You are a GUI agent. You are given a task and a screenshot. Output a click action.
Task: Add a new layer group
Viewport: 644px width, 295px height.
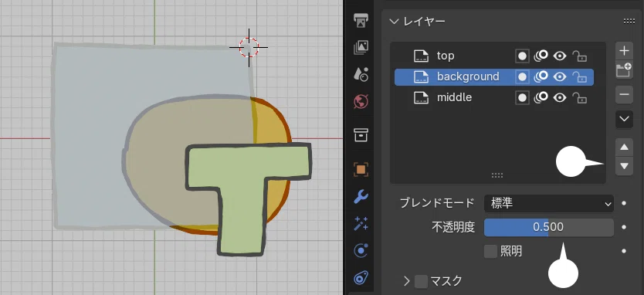624,70
